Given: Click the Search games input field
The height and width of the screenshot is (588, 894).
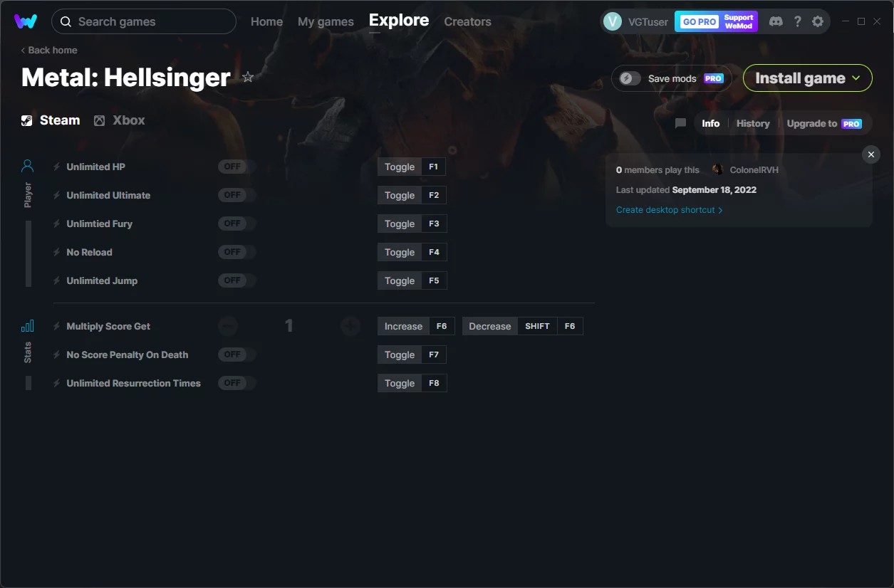Looking at the screenshot, I should (144, 21).
